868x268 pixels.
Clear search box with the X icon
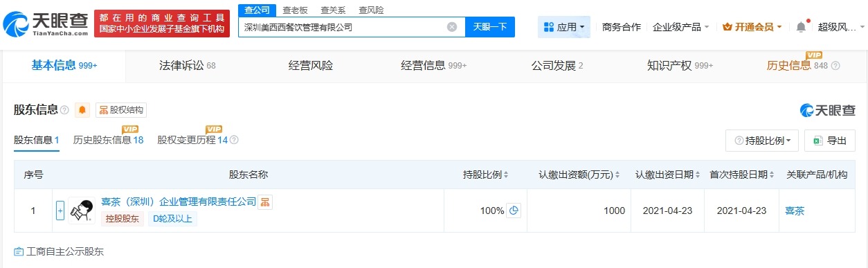tap(452, 27)
